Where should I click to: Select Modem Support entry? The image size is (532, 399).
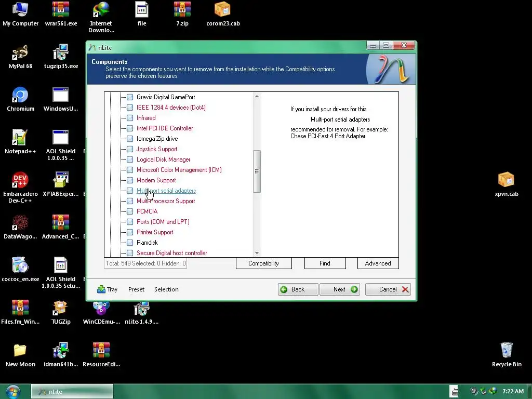[x=156, y=180]
